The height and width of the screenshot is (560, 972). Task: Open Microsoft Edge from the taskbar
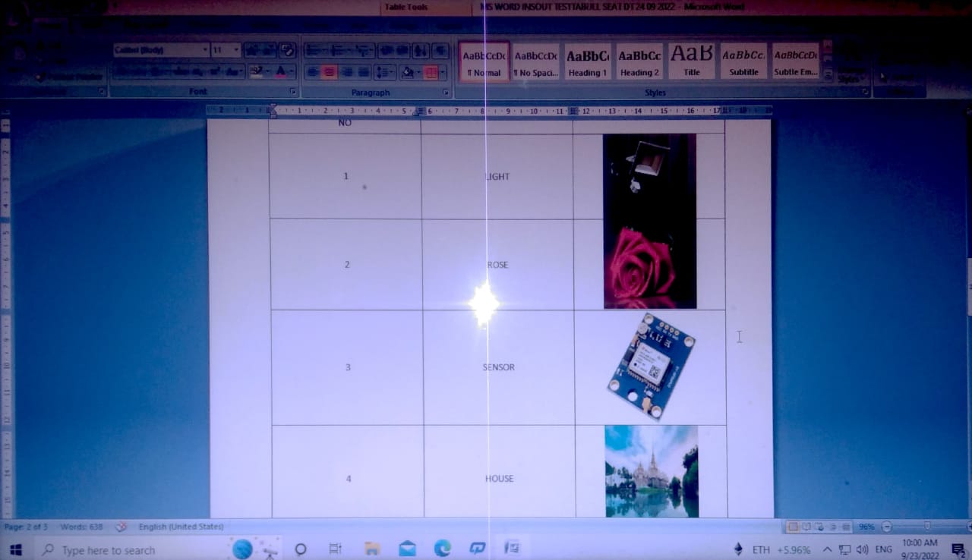coord(442,549)
